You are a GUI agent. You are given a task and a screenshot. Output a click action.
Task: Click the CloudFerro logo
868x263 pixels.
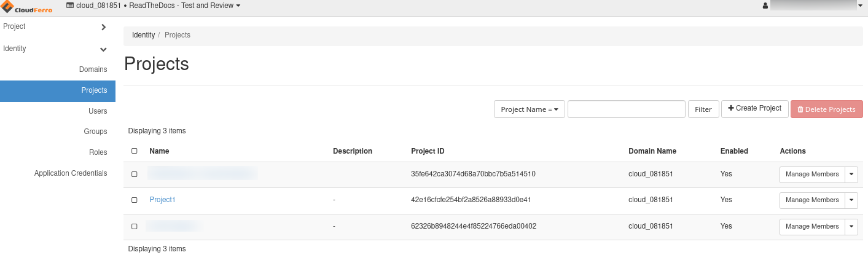coord(27,6)
